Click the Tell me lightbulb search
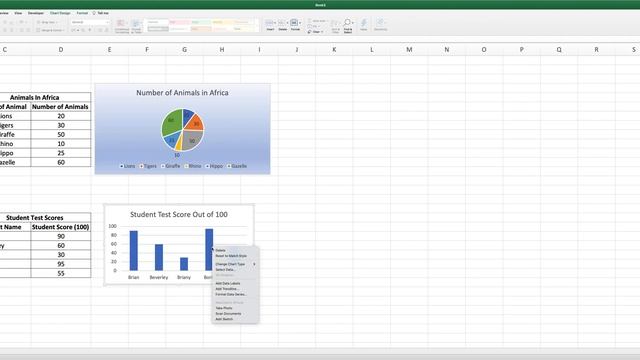Image resolution: width=640 pixels, height=360 pixels. coord(100,13)
